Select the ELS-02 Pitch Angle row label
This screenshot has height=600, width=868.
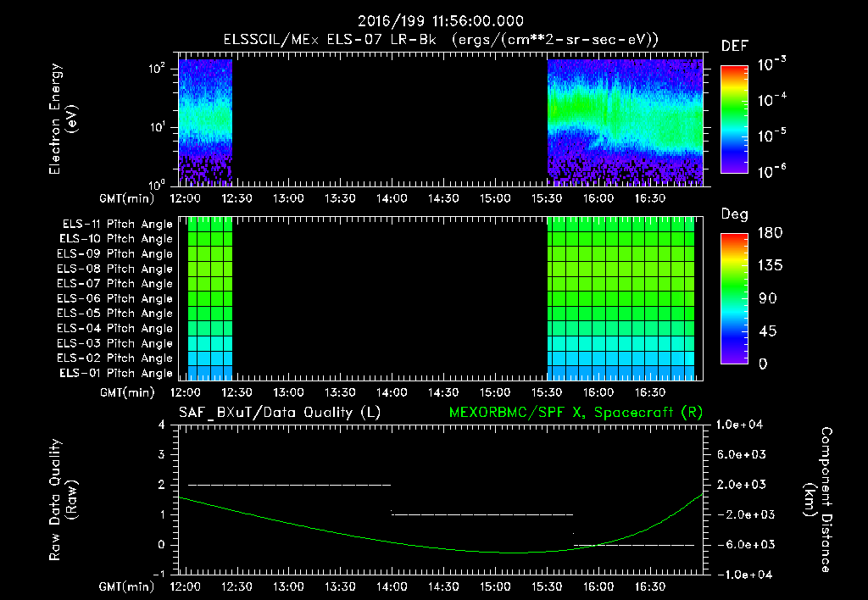(115, 358)
